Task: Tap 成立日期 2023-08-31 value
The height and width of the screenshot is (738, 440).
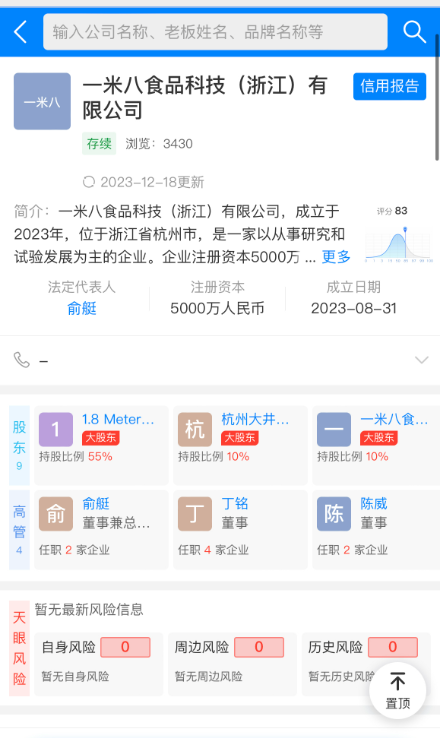Action: click(x=354, y=308)
